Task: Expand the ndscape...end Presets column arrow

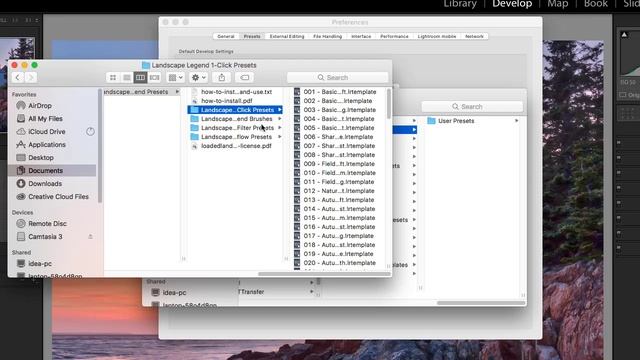Action: pyautogui.click(x=177, y=92)
